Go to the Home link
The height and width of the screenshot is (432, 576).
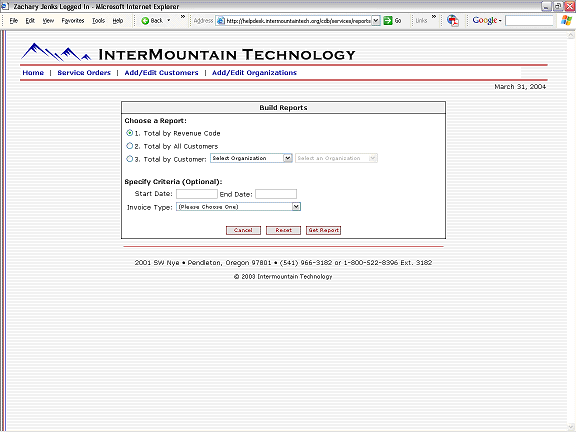pyautogui.click(x=33, y=73)
